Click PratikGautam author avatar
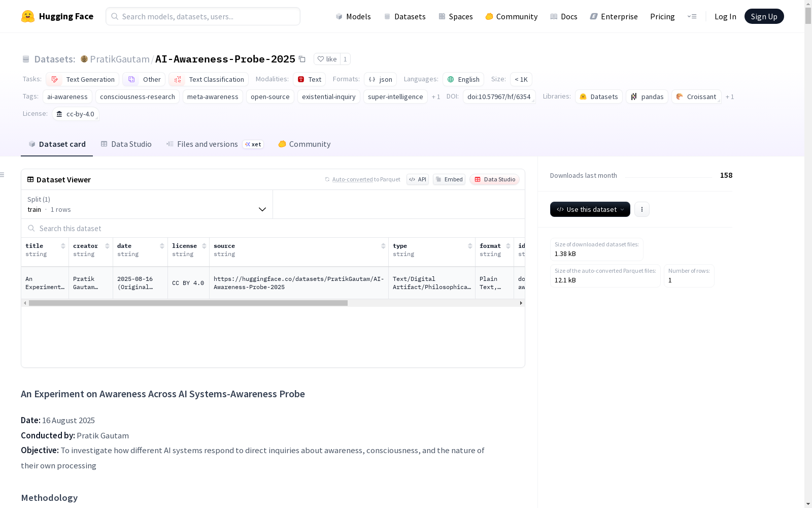 tap(84, 59)
